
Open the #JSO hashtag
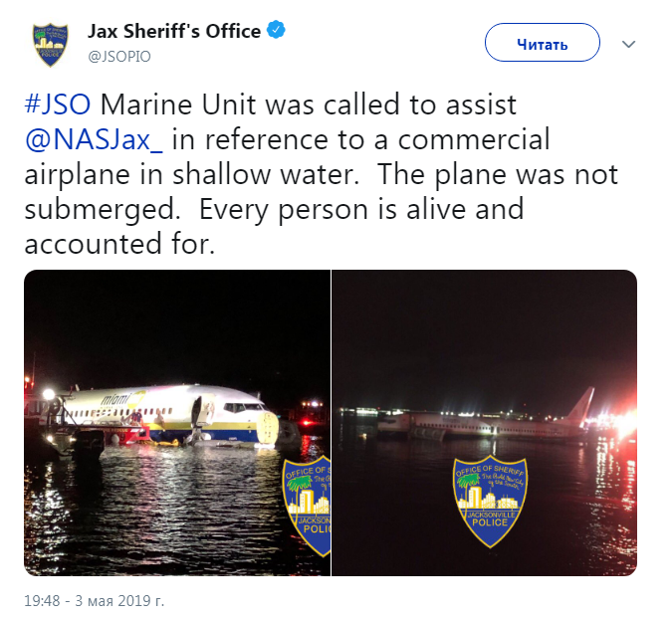click(x=58, y=104)
